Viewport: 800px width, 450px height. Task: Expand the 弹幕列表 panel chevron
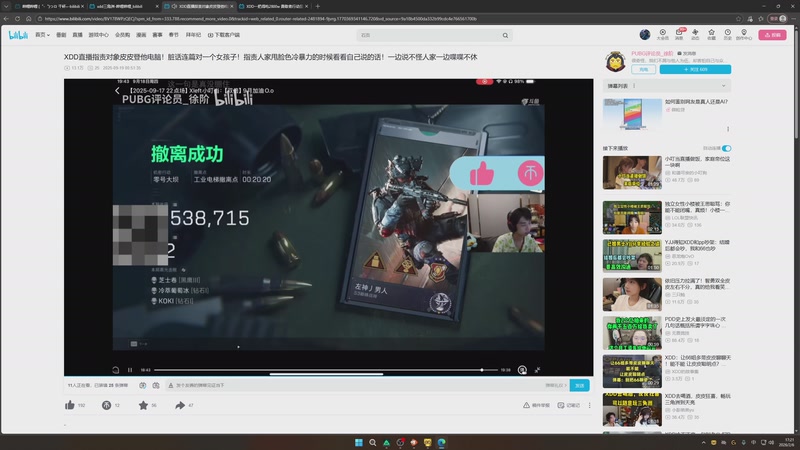click(723, 86)
